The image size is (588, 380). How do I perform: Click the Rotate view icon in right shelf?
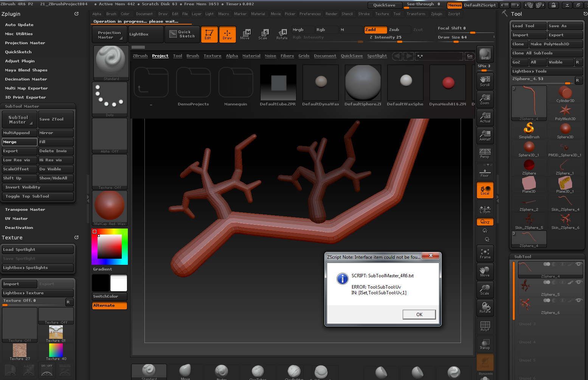(x=485, y=308)
